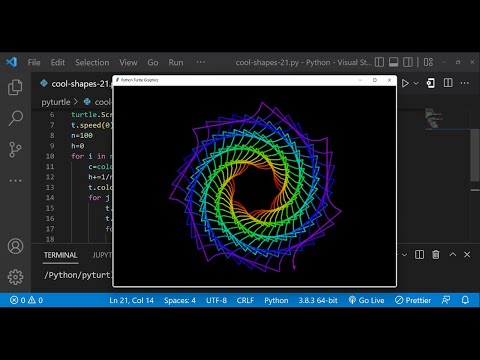Image resolution: width=480 pixels, height=360 pixels.
Task: Click line number 10 in gutter
Action: pyautogui.click(x=50, y=156)
